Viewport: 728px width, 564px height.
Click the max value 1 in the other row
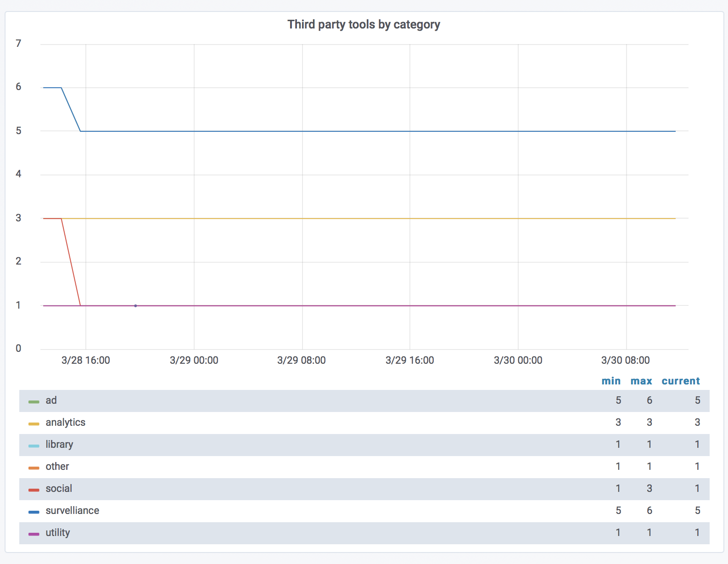coord(650,467)
